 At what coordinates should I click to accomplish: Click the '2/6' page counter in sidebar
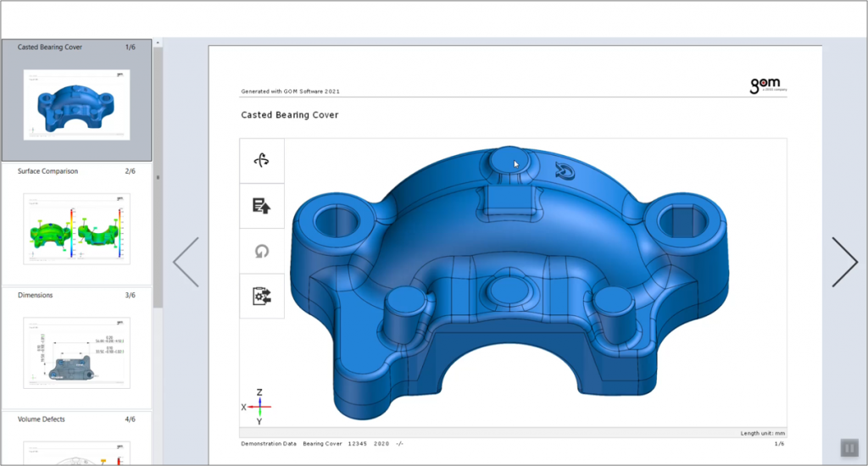[130, 171]
